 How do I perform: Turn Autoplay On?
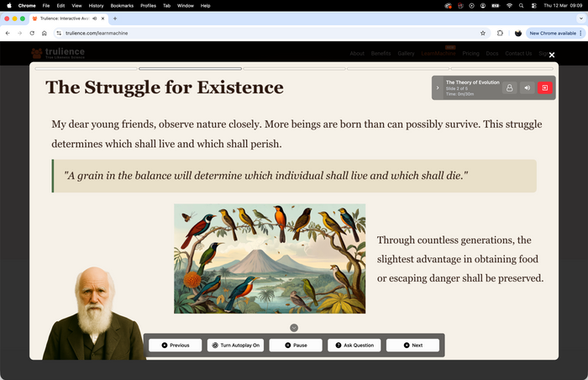pos(236,345)
